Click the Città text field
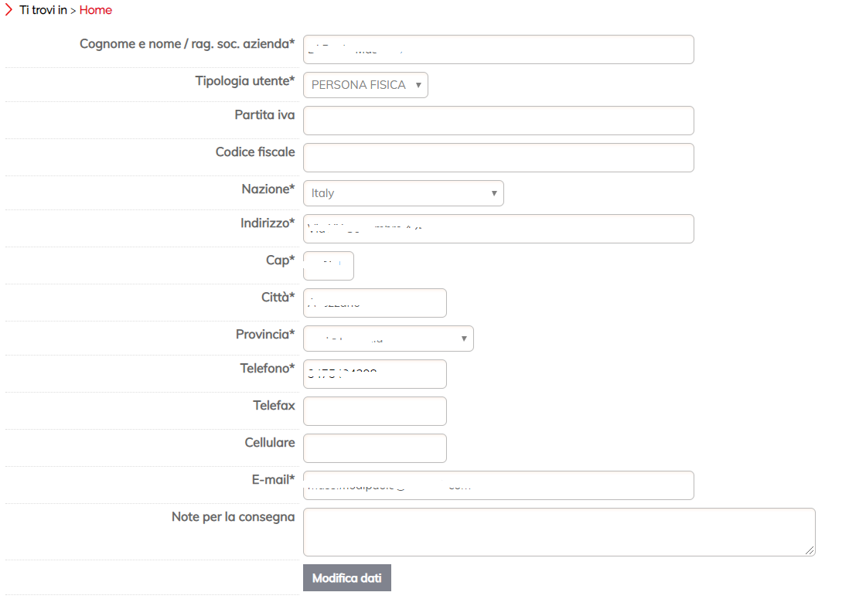This screenshot has width=849, height=616. (375, 303)
